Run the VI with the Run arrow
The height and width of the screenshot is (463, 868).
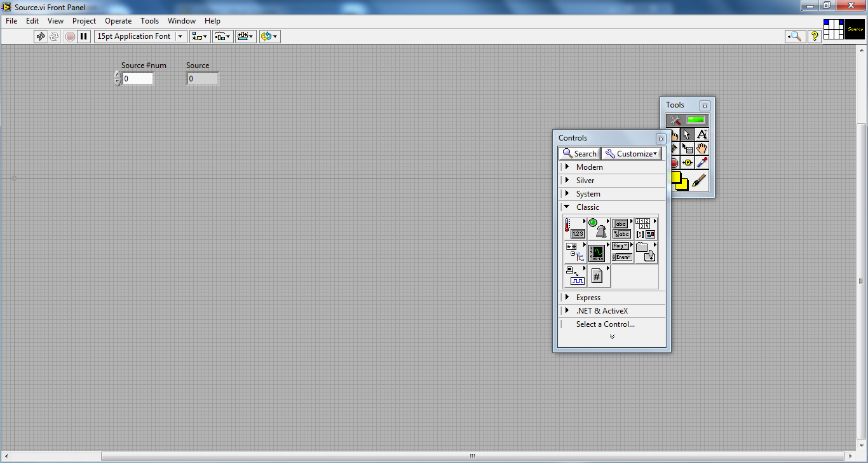click(41, 36)
